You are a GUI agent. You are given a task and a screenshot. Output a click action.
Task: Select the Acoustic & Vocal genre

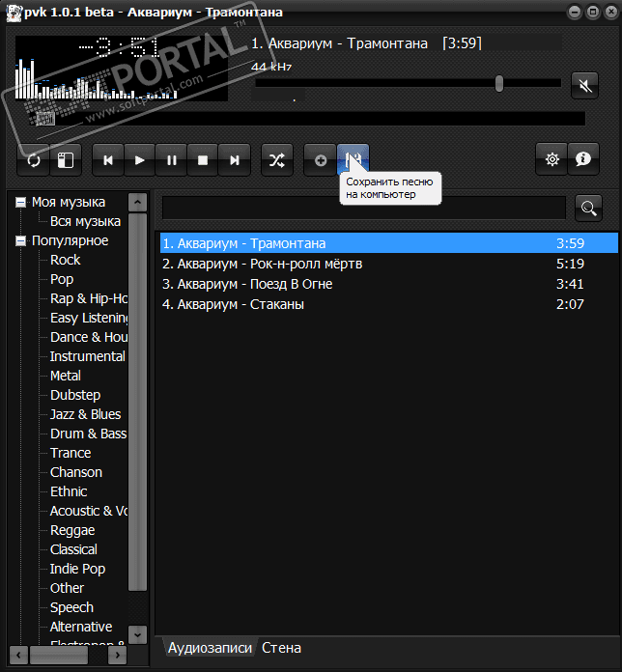pyautogui.click(x=89, y=511)
